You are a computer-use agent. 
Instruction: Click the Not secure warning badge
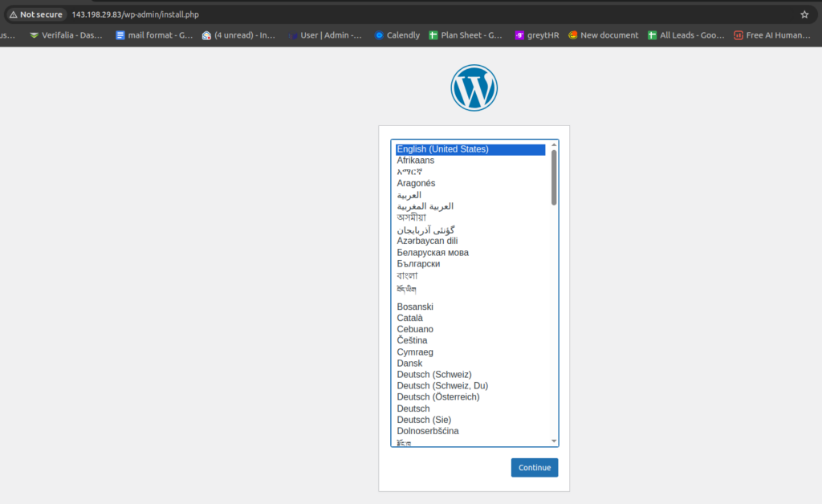click(35, 14)
